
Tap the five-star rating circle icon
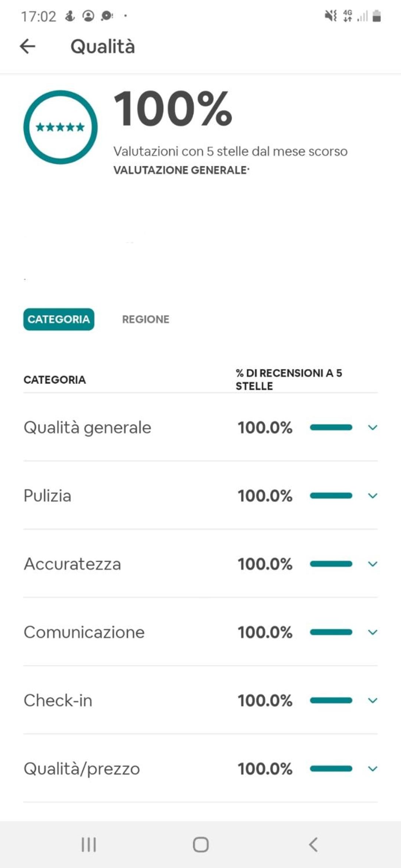60,127
